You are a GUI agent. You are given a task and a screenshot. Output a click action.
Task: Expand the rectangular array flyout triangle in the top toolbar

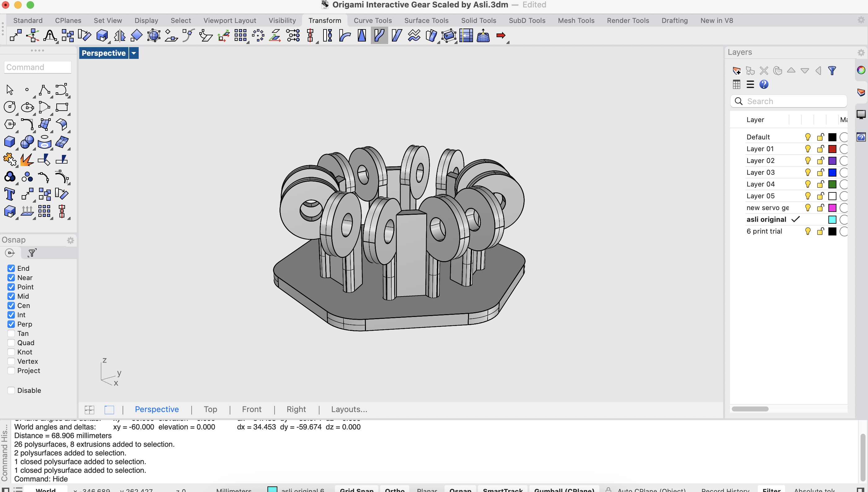248,42
